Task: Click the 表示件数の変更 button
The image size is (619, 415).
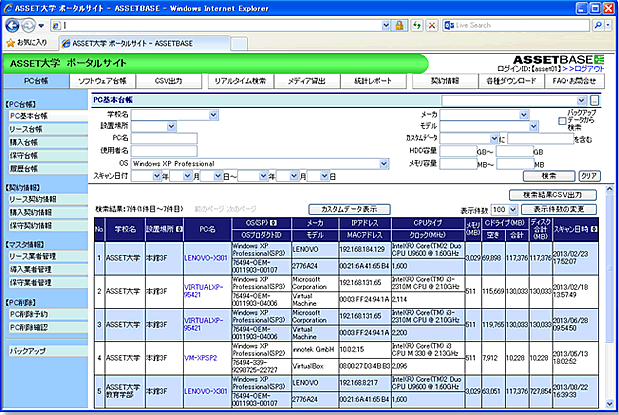Action: click(559, 209)
